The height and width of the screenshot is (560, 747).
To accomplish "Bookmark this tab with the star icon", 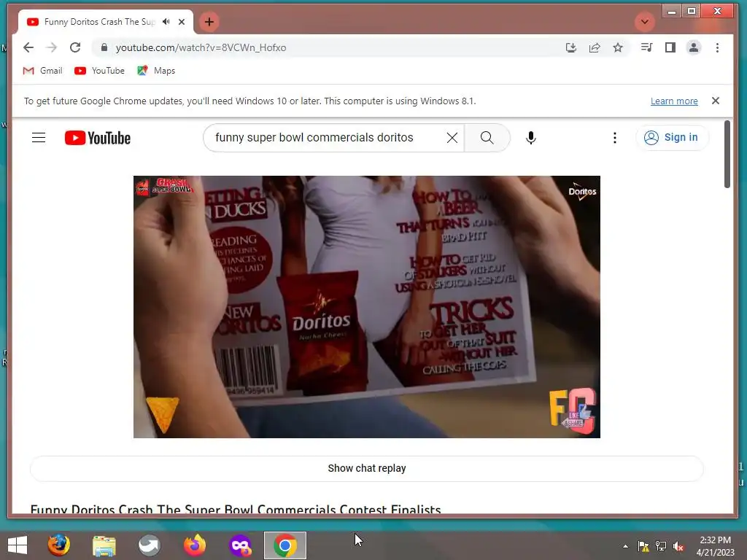I will pos(618,47).
